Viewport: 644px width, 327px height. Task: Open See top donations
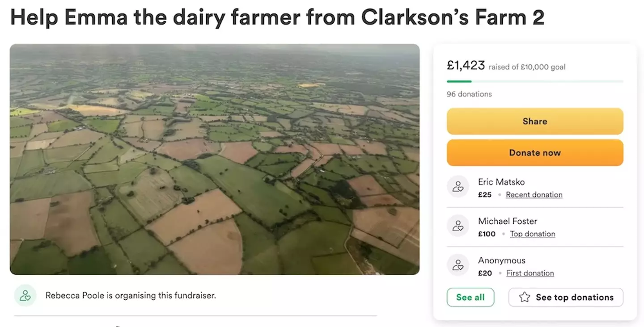click(566, 298)
